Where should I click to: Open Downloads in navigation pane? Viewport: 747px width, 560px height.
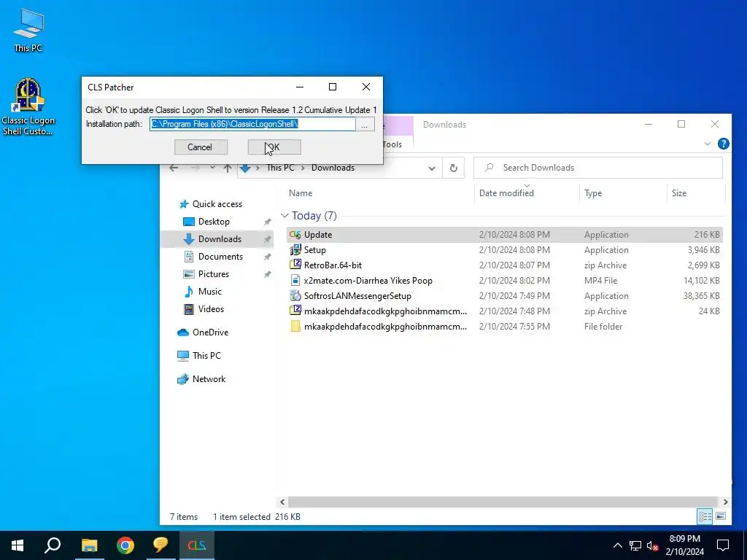click(220, 239)
